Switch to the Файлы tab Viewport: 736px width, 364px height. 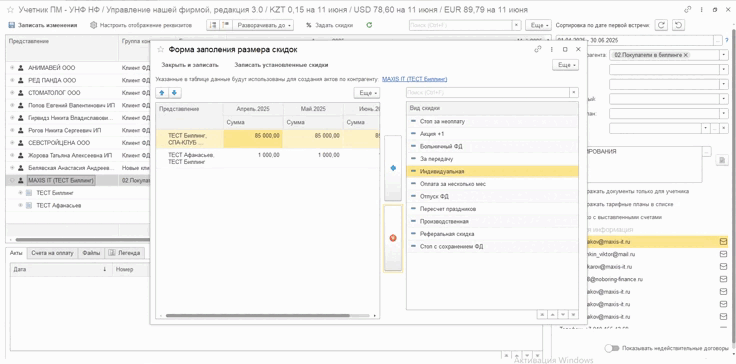pyautogui.click(x=91, y=253)
